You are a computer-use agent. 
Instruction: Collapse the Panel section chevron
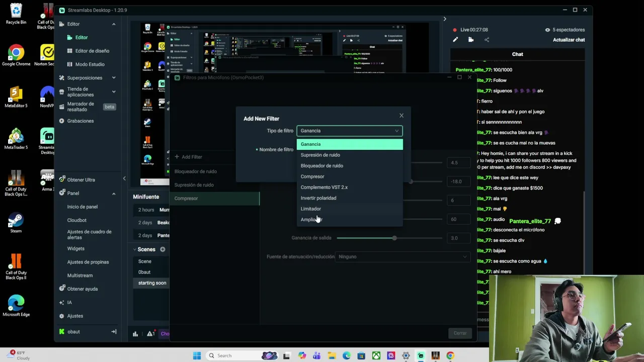(x=114, y=194)
